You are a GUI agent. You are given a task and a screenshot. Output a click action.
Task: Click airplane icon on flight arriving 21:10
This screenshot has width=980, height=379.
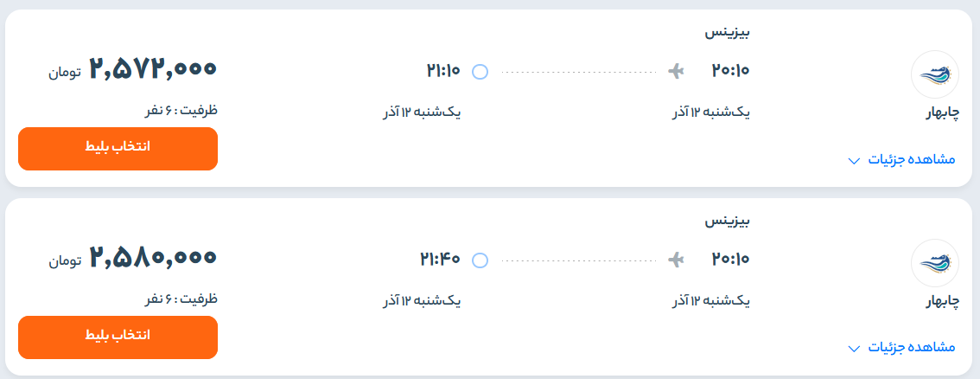pos(677,70)
